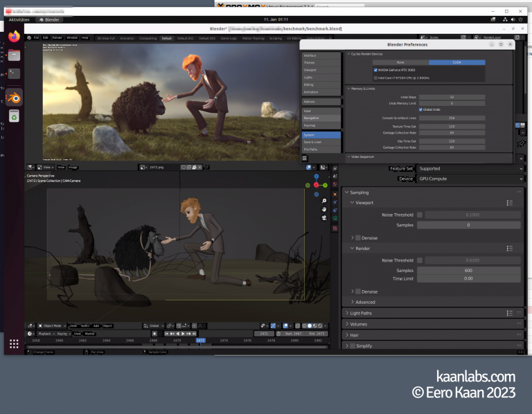This screenshot has width=532, height=414.
Task: Click the pan view hand icon
Action: point(323,209)
